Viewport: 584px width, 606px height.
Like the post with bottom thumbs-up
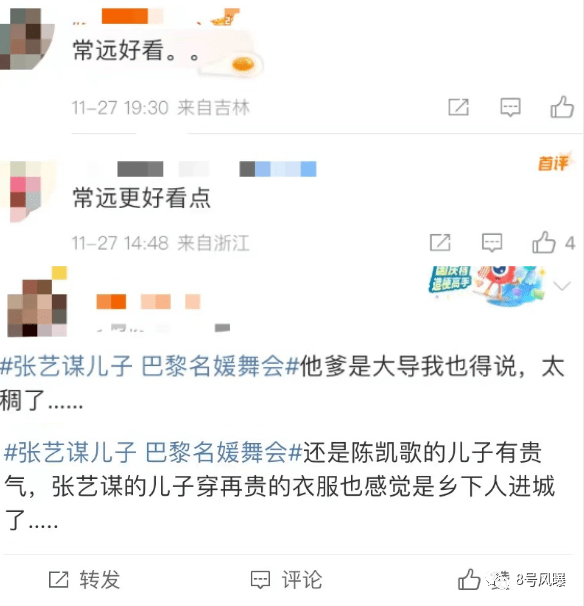(469, 579)
